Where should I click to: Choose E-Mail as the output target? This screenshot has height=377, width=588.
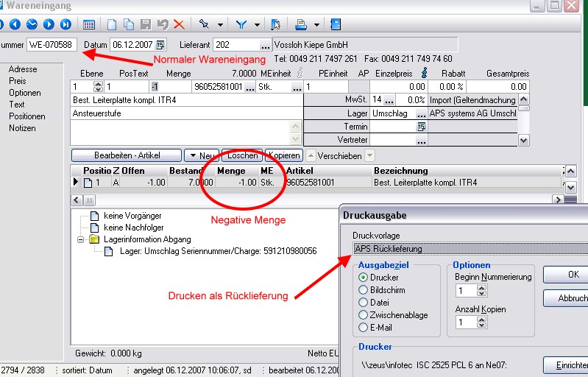[x=363, y=328]
